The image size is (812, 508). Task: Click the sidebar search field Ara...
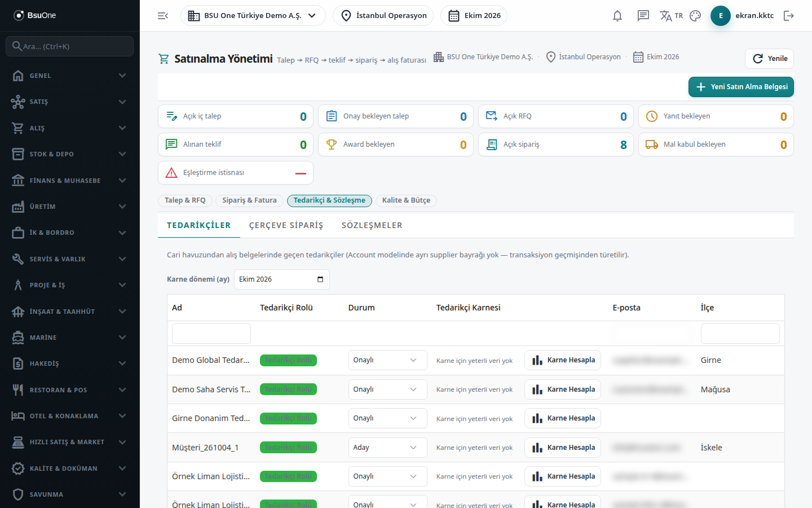(70, 46)
